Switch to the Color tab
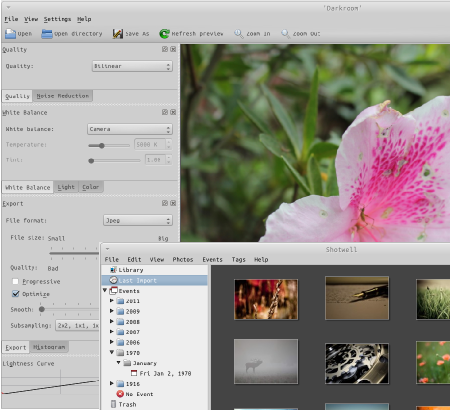 click(91, 187)
